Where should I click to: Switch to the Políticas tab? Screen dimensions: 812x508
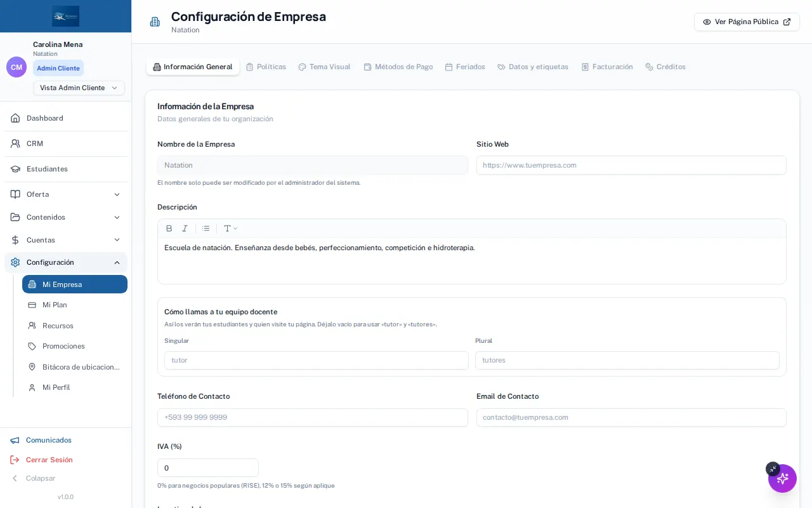click(266, 67)
